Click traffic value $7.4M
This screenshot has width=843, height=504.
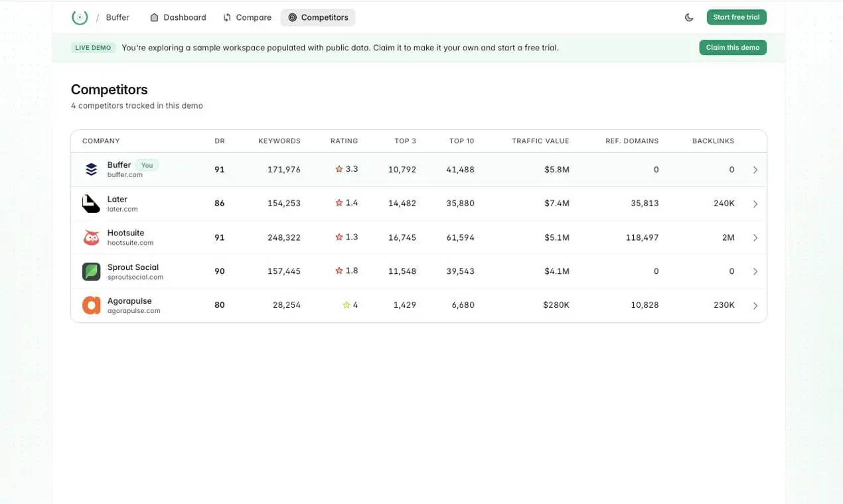point(557,204)
